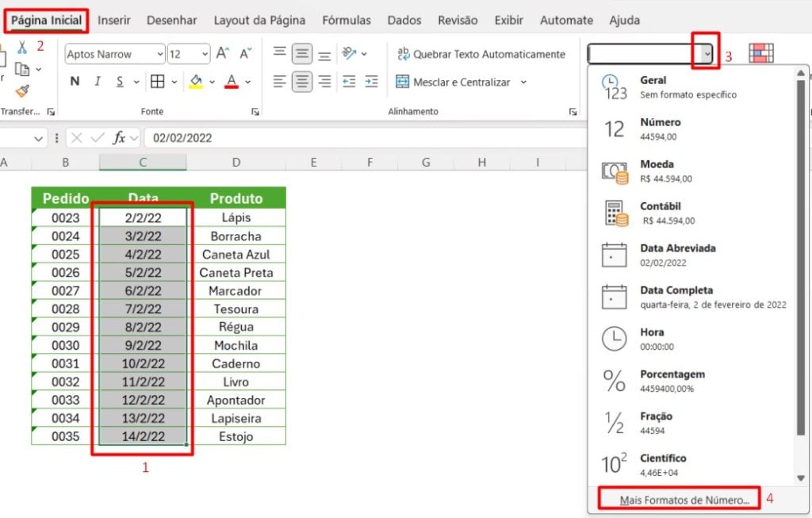Click the red Cor da Fonte swatch

(x=230, y=86)
